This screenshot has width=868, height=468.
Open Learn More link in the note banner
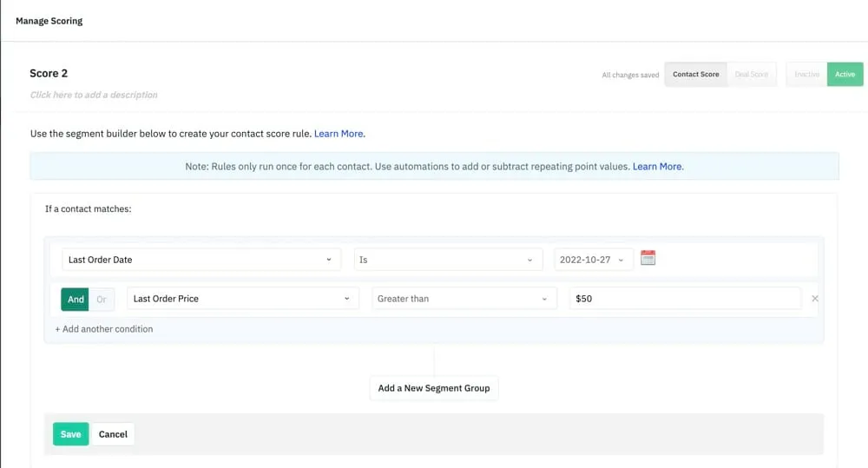[657, 166]
